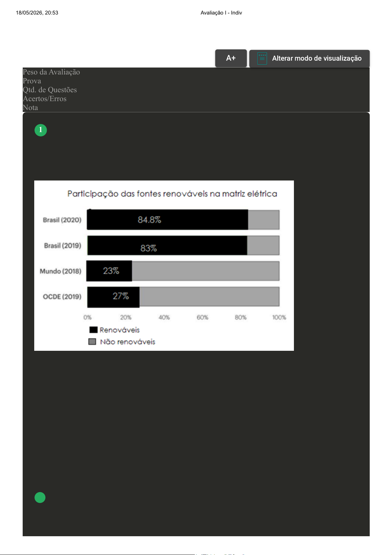
Task: Click the black Renováveis legend swatch
Action: pyautogui.click(x=93, y=330)
